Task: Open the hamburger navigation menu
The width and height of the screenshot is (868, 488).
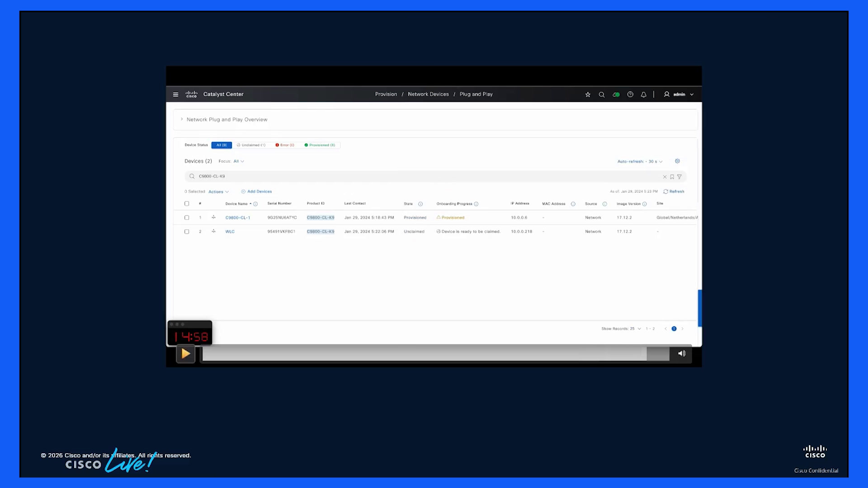Action: click(175, 94)
